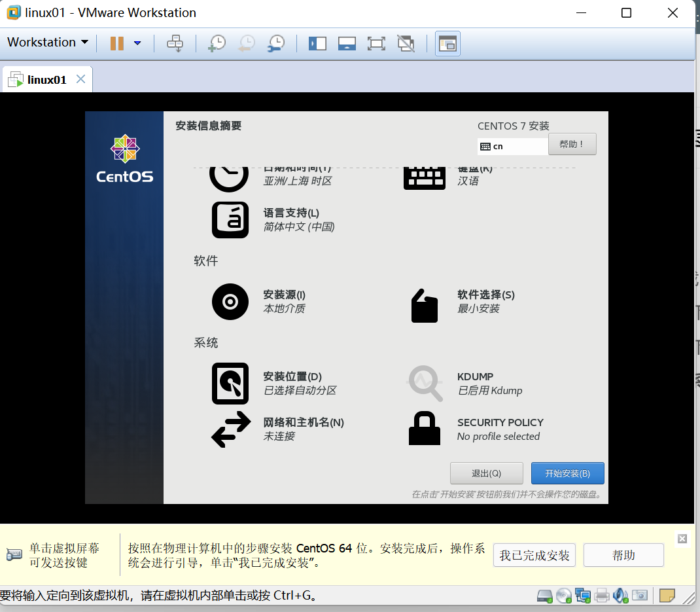Click the CD/DVD drive status icon
This screenshot has height=612, width=700.
click(563, 596)
